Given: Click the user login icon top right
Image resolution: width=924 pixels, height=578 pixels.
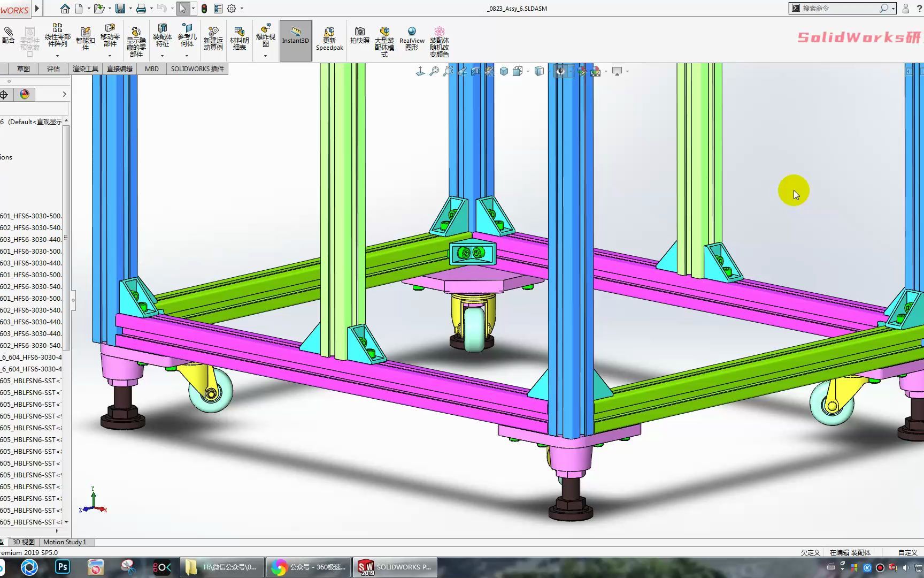Looking at the screenshot, I should click(x=906, y=9).
